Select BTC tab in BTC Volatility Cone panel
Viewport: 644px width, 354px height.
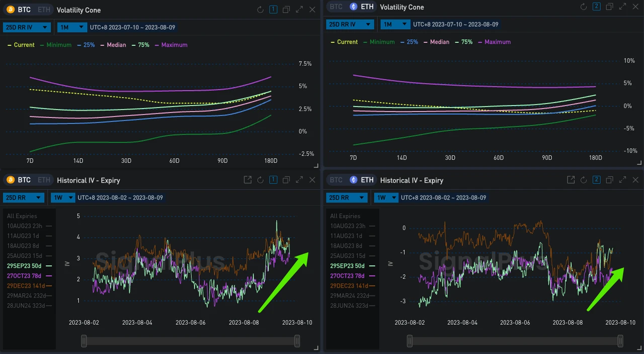point(19,10)
